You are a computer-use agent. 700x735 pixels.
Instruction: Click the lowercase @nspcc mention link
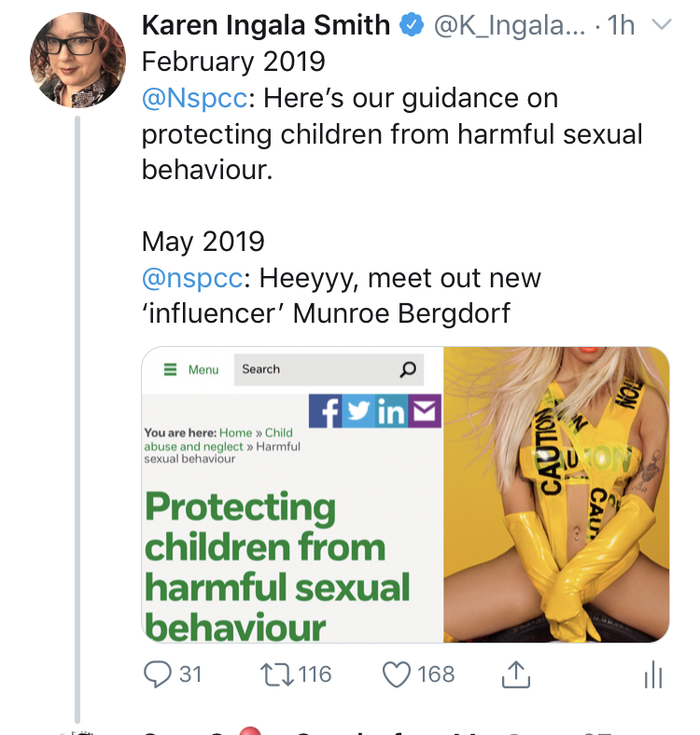[193, 277]
